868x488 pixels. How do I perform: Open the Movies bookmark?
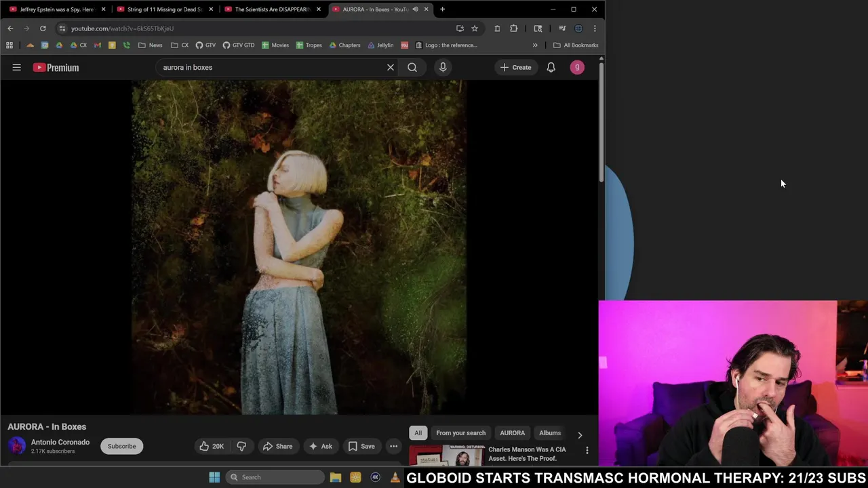click(275, 45)
